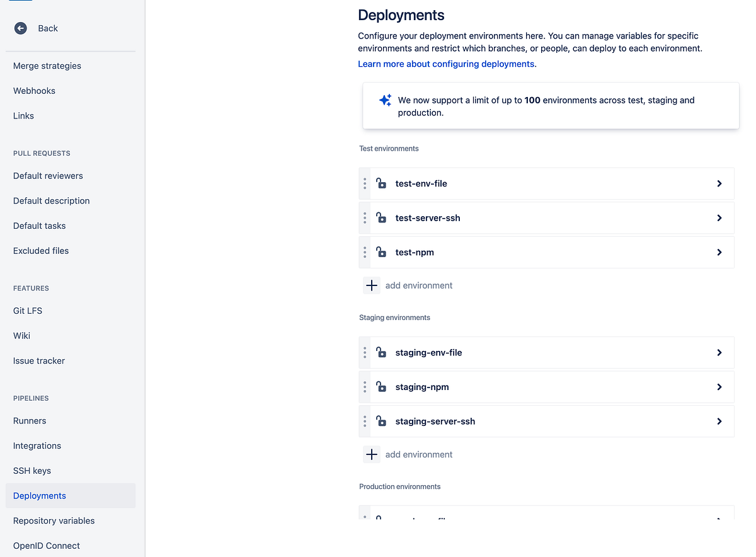Open the test-npm environment settings chevron
This screenshot has width=756, height=557.
coord(719,252)
